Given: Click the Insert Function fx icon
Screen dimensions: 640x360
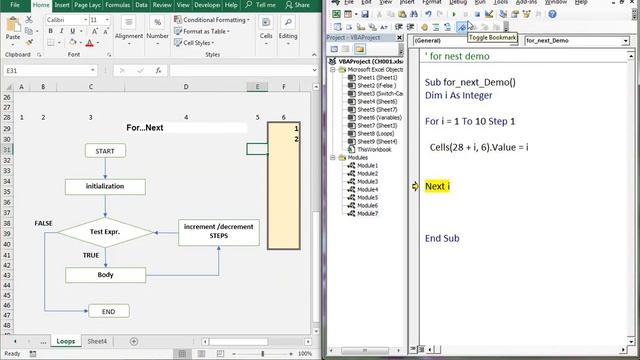Looking at the screenshot, I should 158,71.
